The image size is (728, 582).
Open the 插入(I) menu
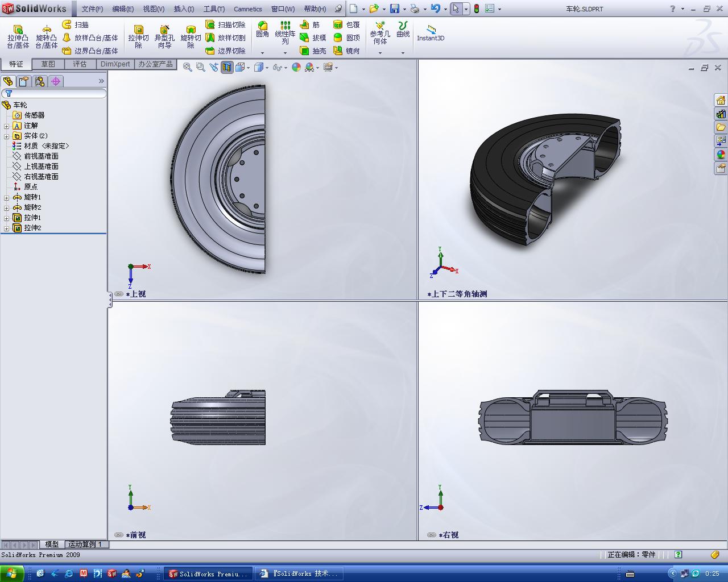tap(184, 9)
